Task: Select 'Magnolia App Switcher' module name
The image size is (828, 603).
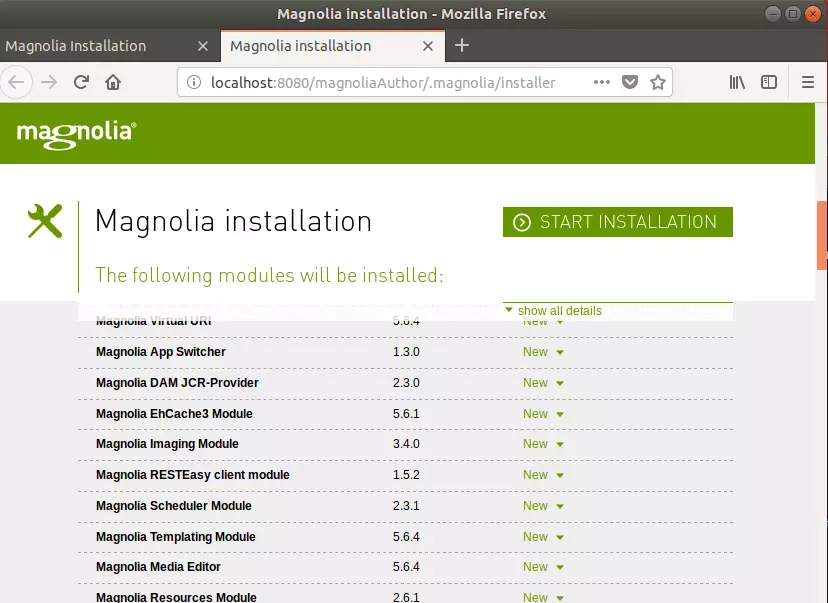Action: point(161,352)
